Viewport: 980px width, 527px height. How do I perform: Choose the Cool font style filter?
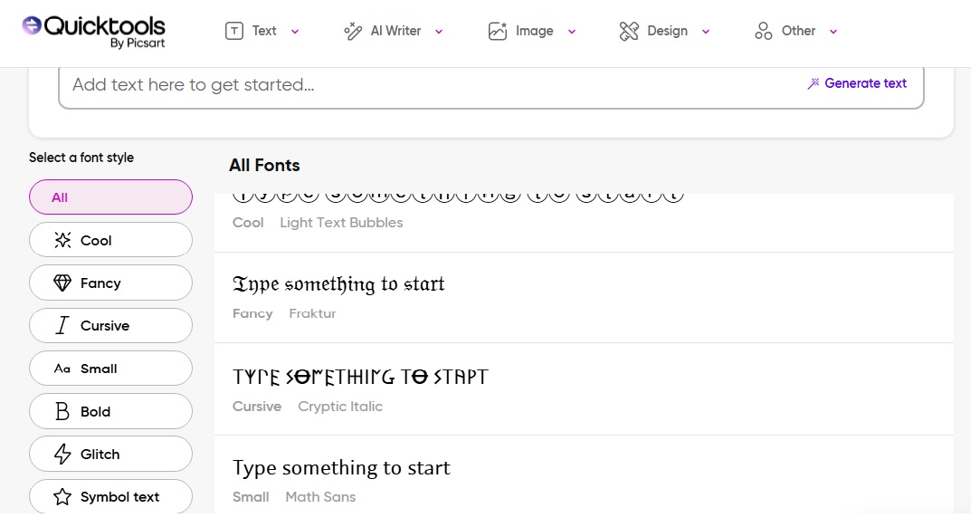(x=110, y=241)
